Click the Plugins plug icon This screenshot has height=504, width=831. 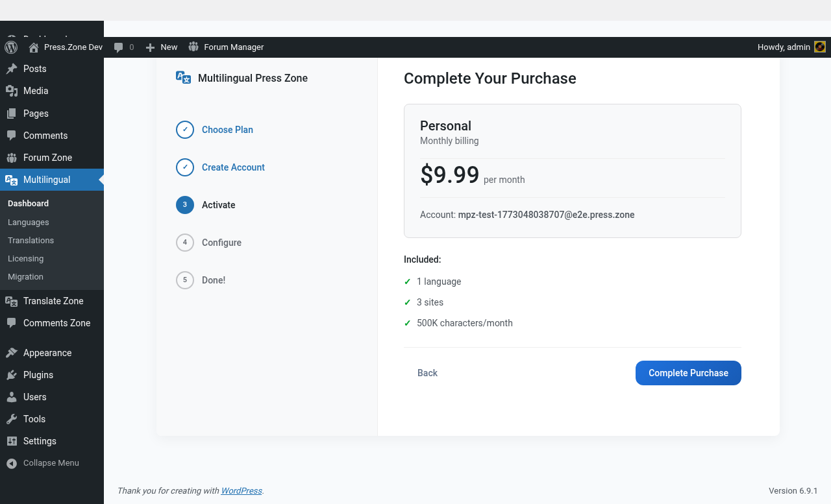pos(12,375)
